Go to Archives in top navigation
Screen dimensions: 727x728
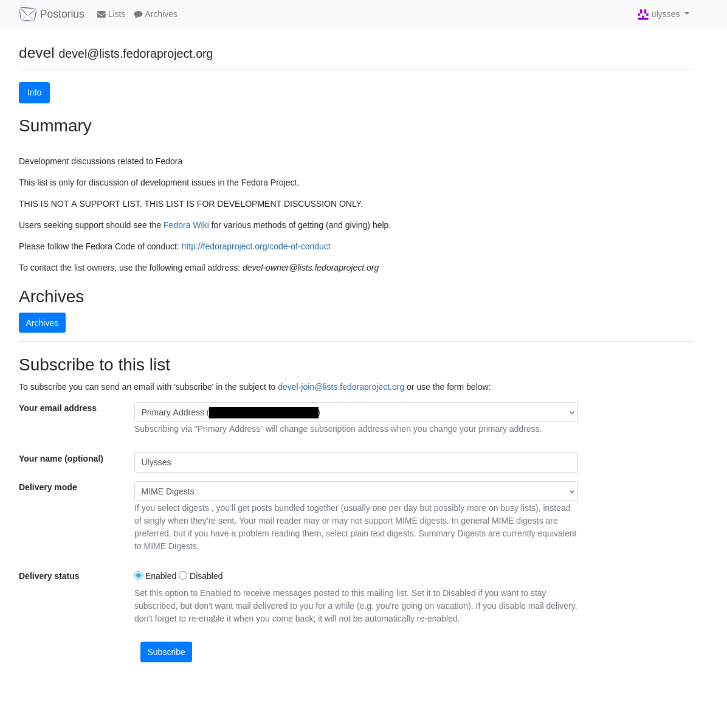point(156,15)
